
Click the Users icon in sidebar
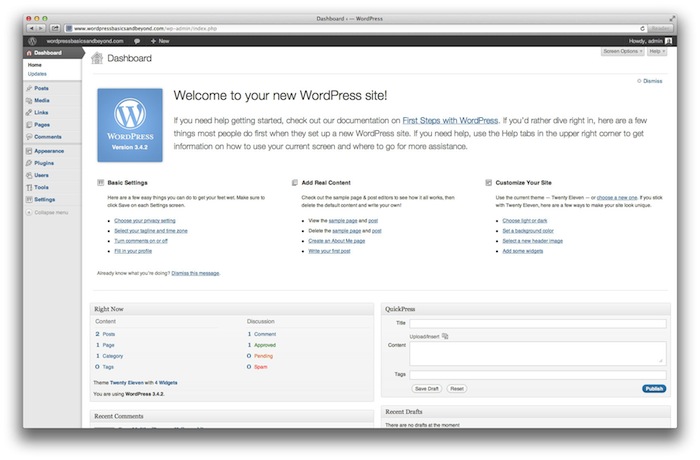(29, 175)
